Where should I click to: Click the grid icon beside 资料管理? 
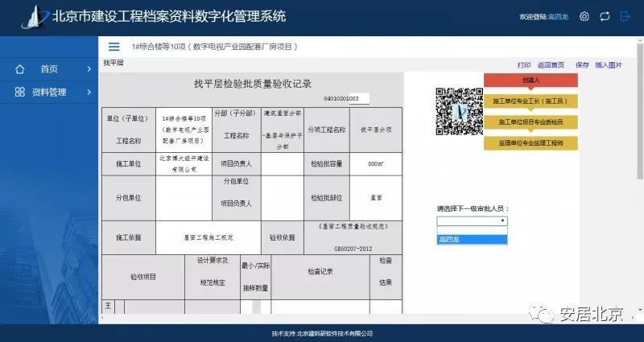tap(19, 93)
